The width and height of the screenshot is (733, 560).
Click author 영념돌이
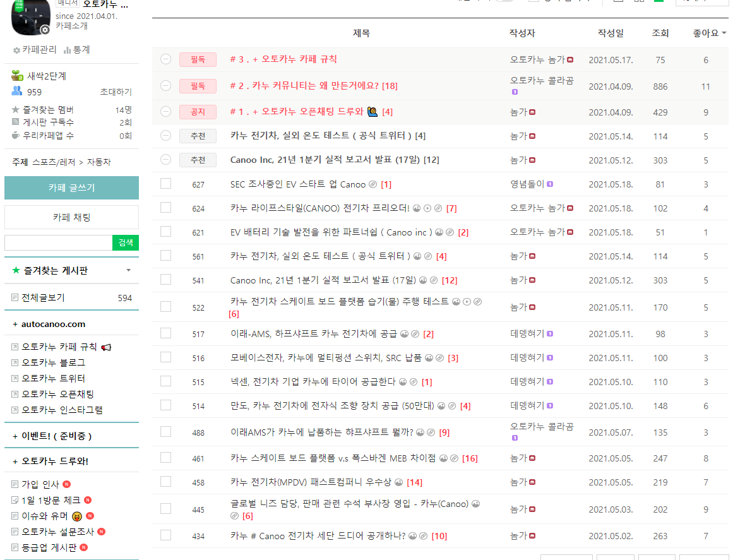pyautogui.click(x=527, y=184)
